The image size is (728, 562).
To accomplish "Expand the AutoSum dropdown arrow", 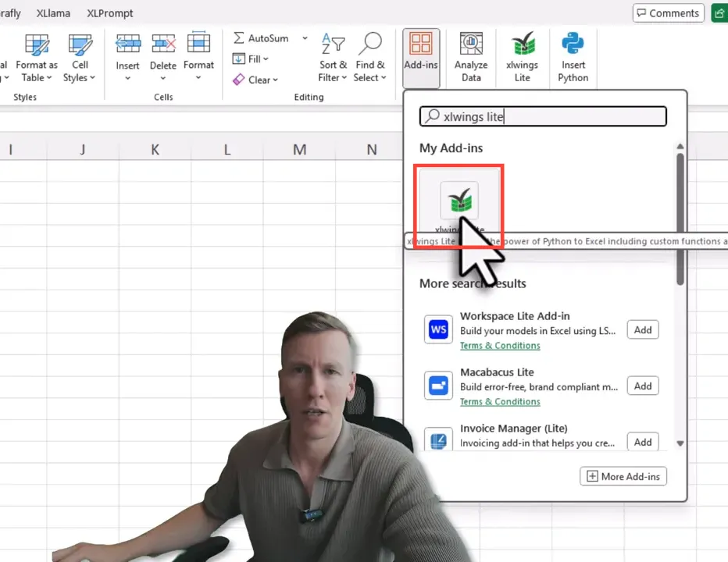I will click(305, 38).
